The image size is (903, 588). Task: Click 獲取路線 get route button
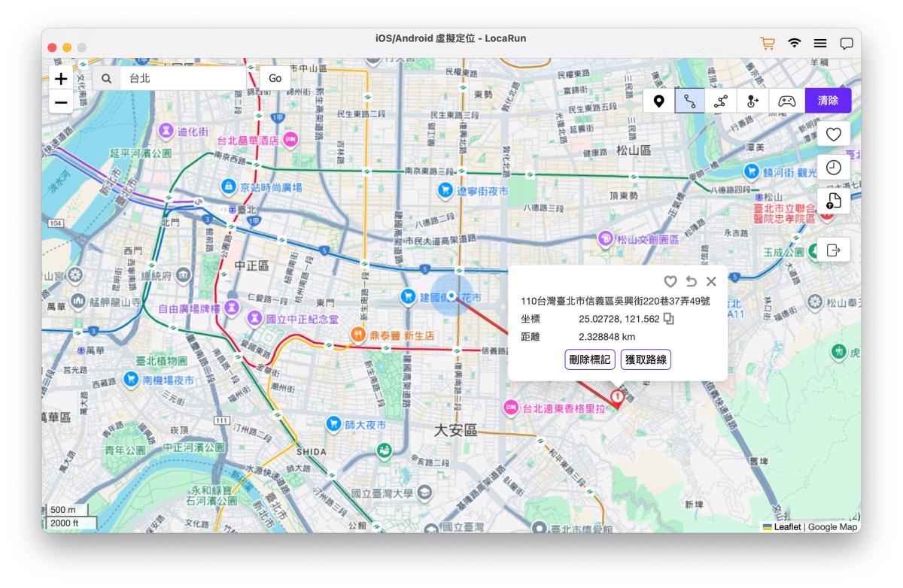tap(646, 359)
